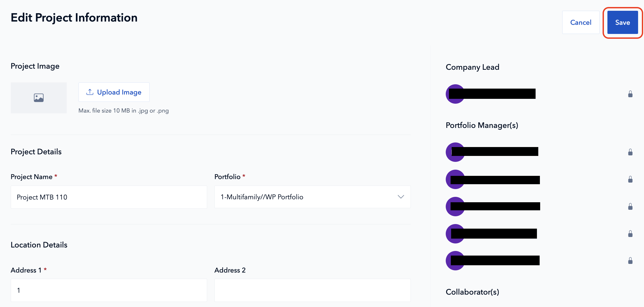Image resolution: width=644 pixels, height=307 pixels.
Task: Click the Cancel button
Action: tap(581, 23)
